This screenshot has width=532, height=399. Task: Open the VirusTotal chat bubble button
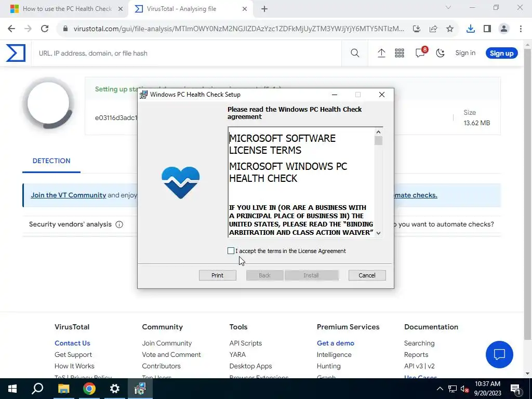499,354
